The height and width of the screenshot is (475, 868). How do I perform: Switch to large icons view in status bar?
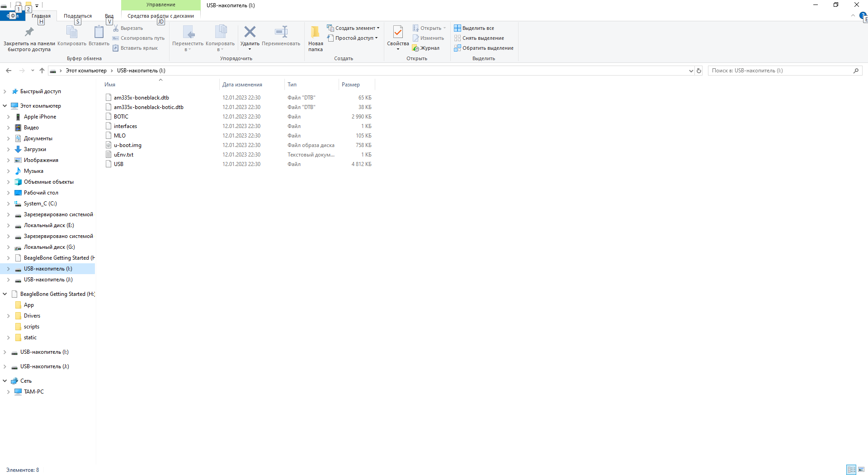(861, 470)
